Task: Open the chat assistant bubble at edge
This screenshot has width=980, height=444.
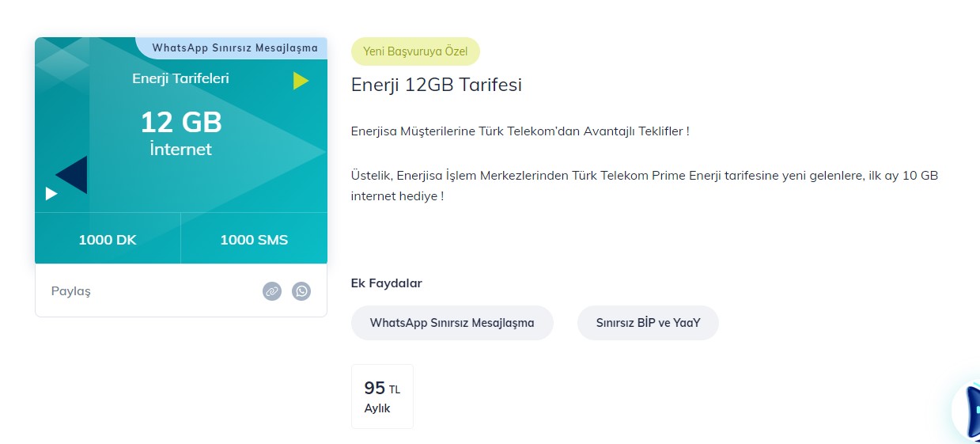Action: 967,410
